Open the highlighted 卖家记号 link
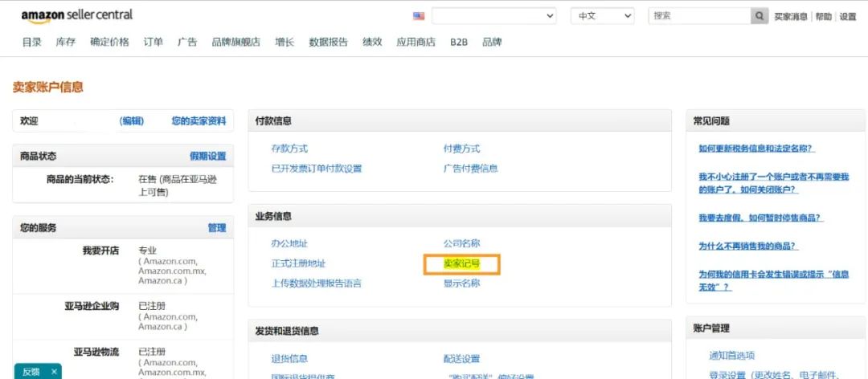The image size is (868, 379). click(x=461, y=264)
